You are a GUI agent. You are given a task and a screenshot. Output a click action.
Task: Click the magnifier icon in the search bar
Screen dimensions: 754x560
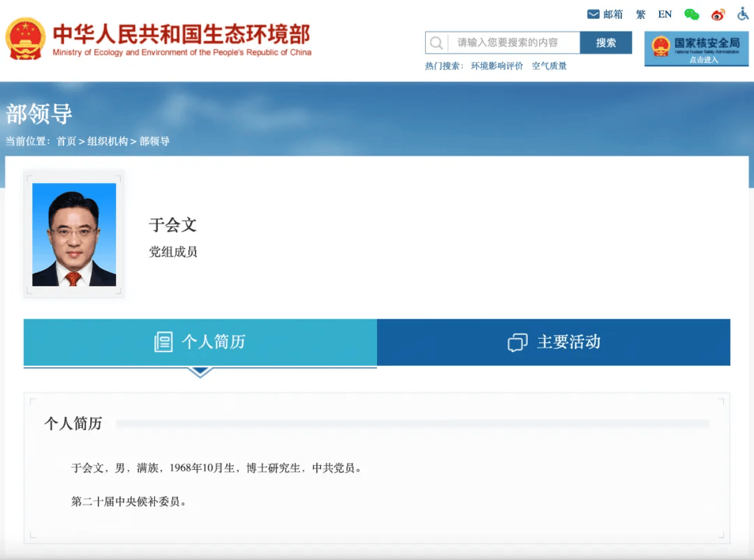click(x=436, y=42)
